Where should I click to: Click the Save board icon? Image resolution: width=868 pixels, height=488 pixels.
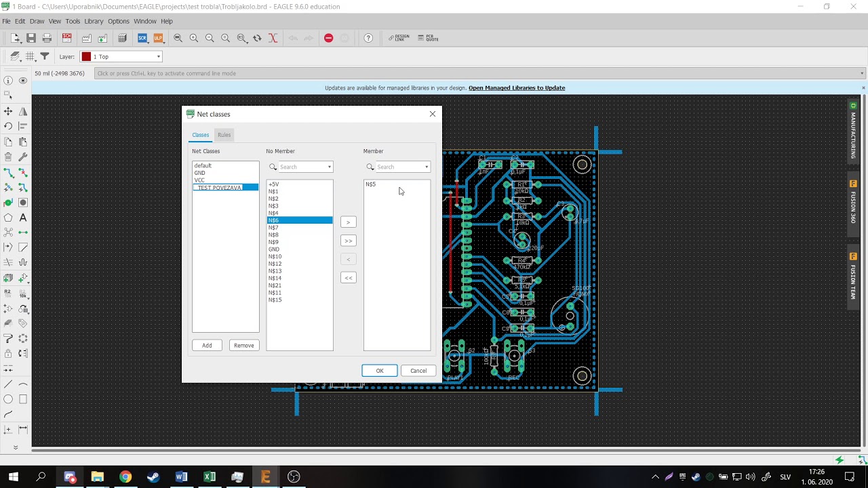[x=31, y=38]
